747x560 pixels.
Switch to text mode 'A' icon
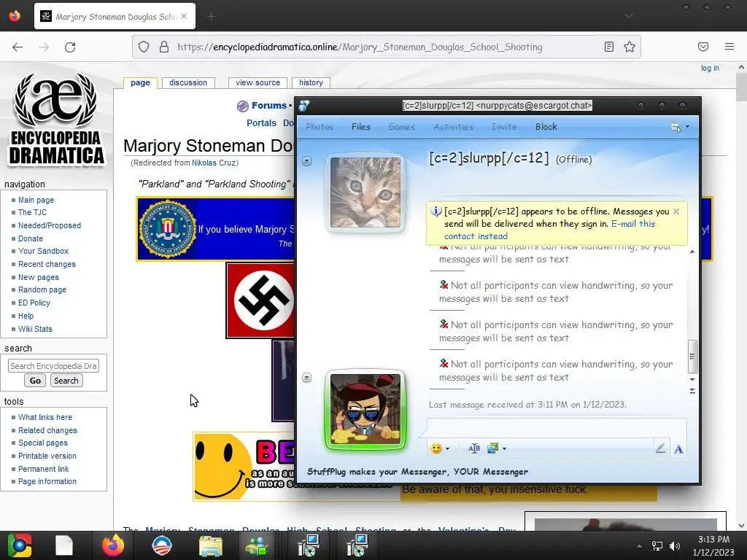pos(678,448)
